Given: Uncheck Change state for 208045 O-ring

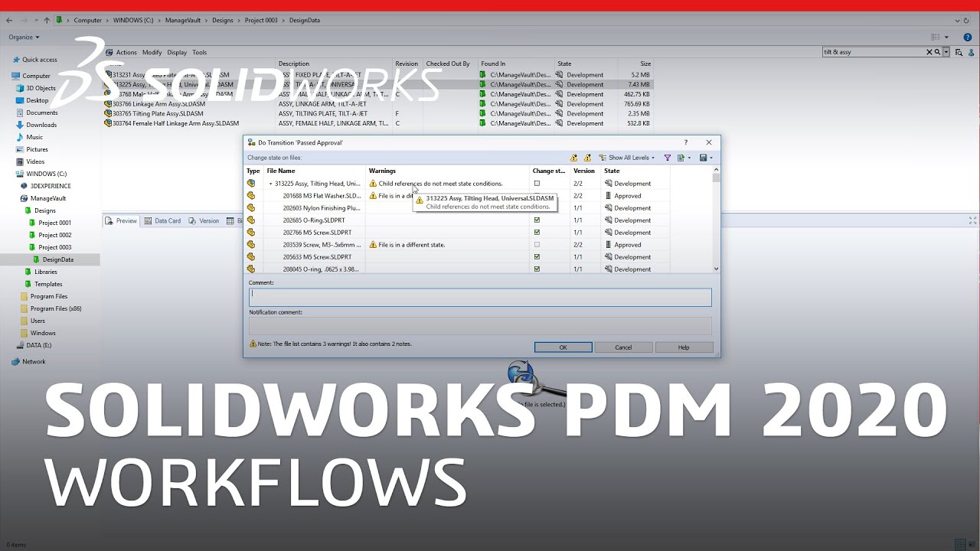Looking at the screenshot, I should 537,269.
